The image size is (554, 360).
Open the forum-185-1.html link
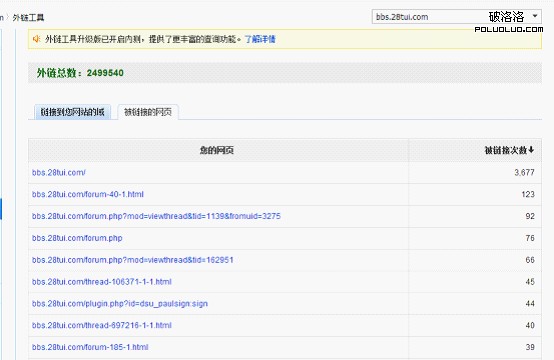point(90,347)
